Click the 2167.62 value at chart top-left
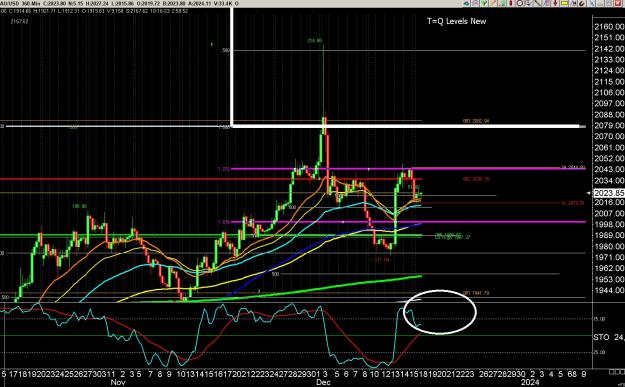 20,21
